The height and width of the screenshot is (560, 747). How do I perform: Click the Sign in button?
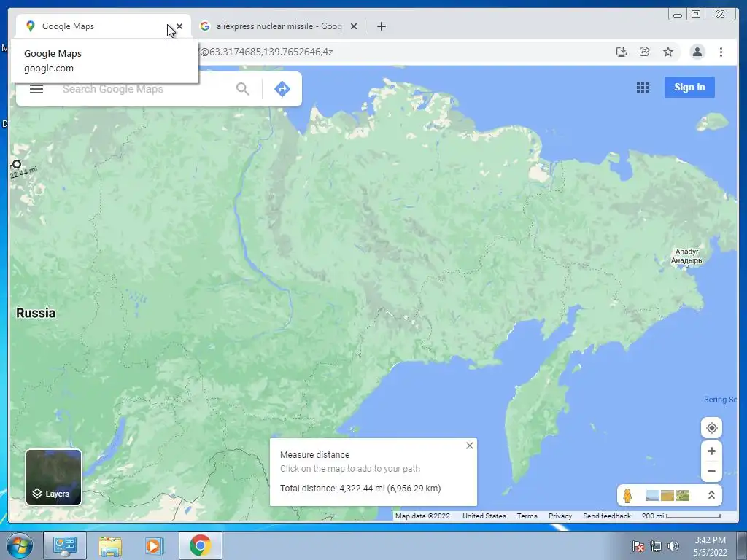(689, 87)
